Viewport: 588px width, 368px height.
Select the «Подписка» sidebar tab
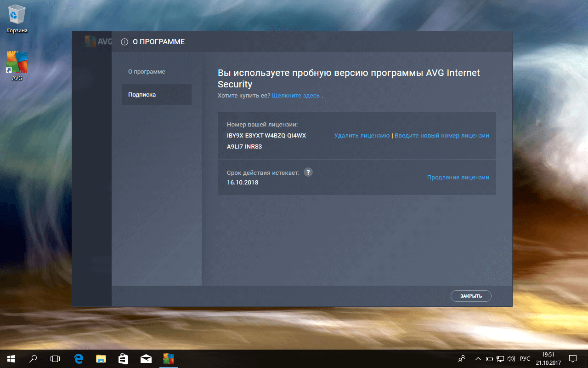click(142, 95)
